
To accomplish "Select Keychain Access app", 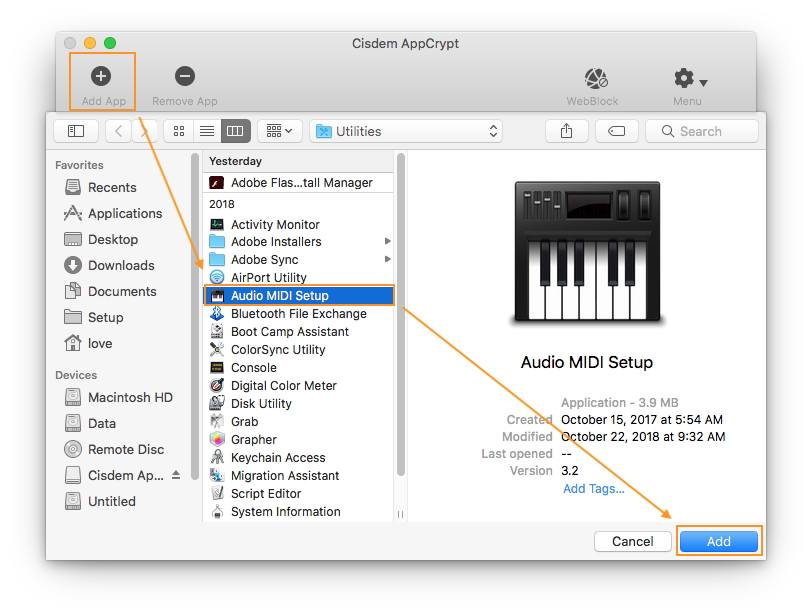I will 298,458.
